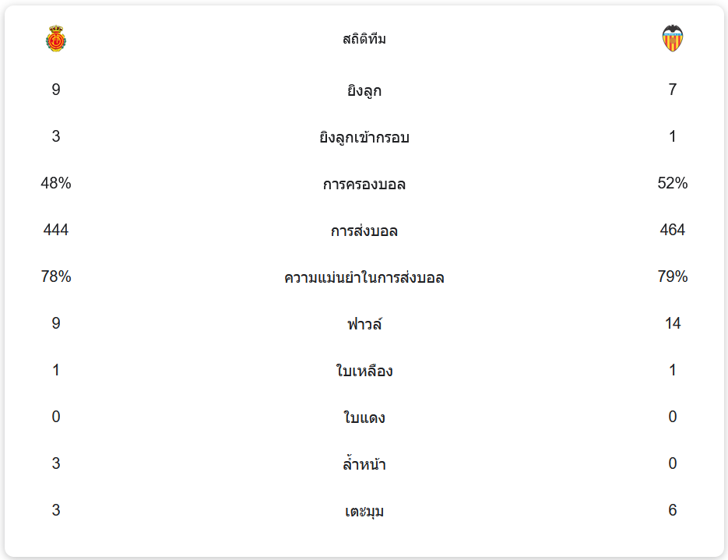Click the Valencia team crest icon
This screenshot has width=728, height=560.
pos(672,38)
